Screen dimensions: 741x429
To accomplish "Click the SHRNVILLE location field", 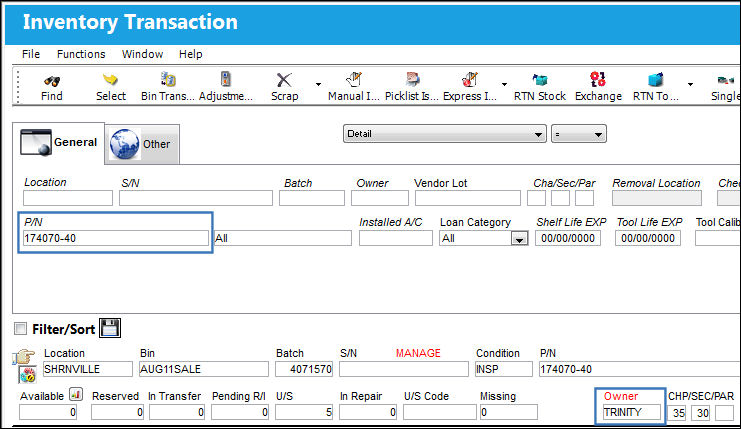I will click(87, 369).
